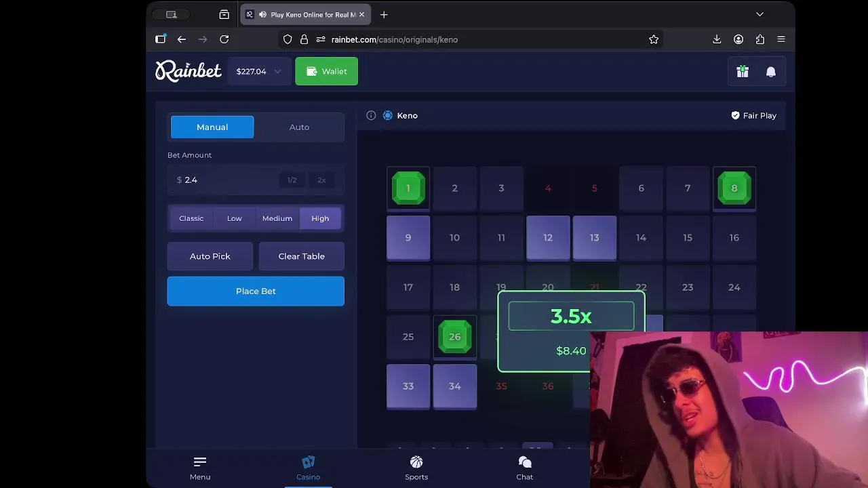Go to Sports in bottom navigation
This screenshot has width=868, height=488.
pos(416,468)
